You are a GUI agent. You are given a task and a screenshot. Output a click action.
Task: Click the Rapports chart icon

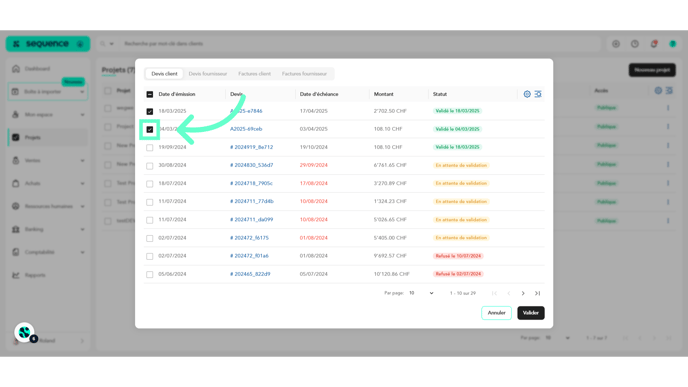point(16,275)
